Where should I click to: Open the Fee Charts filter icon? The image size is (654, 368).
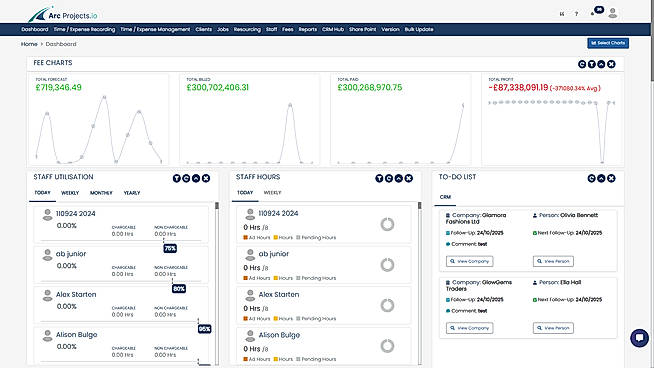tap(591, 64)
